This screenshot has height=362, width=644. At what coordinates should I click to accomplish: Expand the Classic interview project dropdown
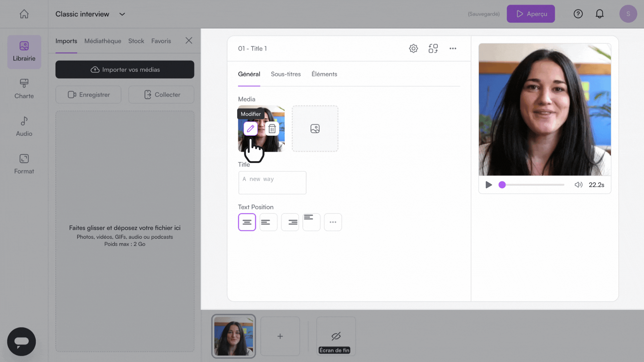pyautogui.click(x=122, y=14)
